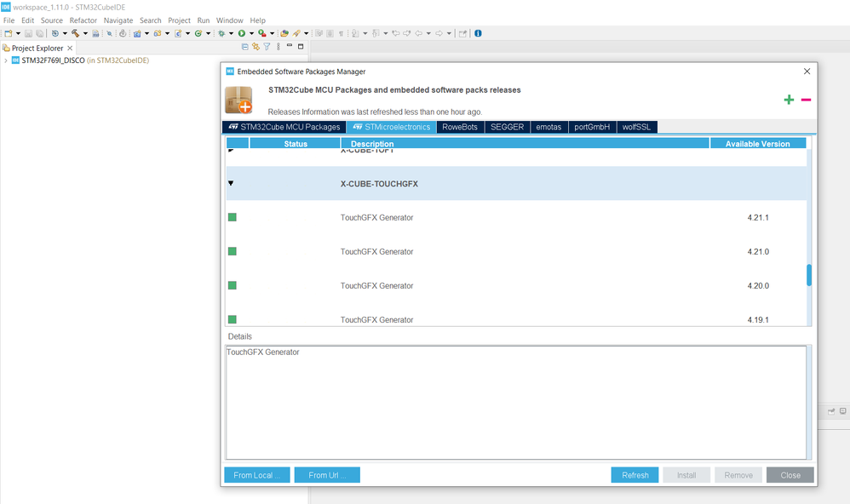Click the new C source file icon

point(178,33)
